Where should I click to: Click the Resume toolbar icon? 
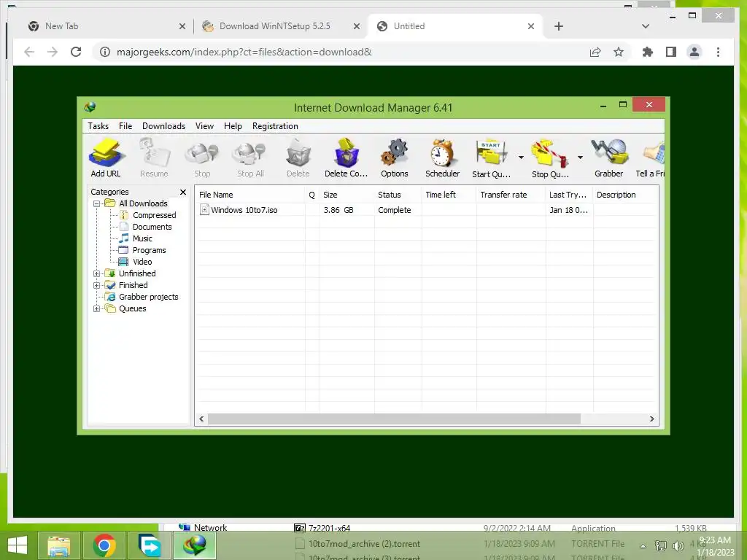click(x=154, y=157)
